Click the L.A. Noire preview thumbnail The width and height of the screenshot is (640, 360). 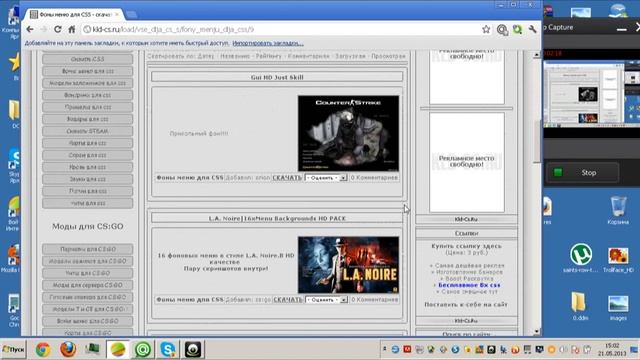[348, 264]
